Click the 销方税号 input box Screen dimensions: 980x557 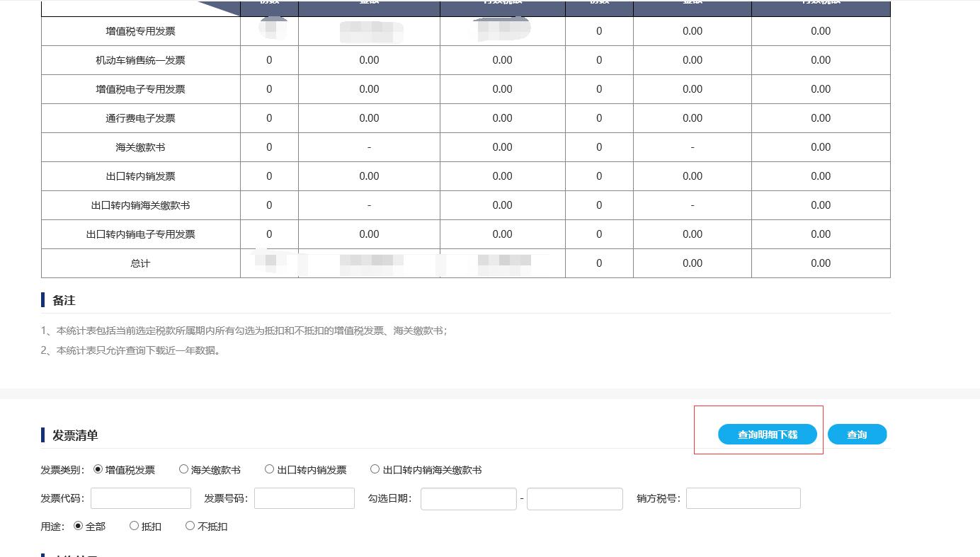coord(743,498)
